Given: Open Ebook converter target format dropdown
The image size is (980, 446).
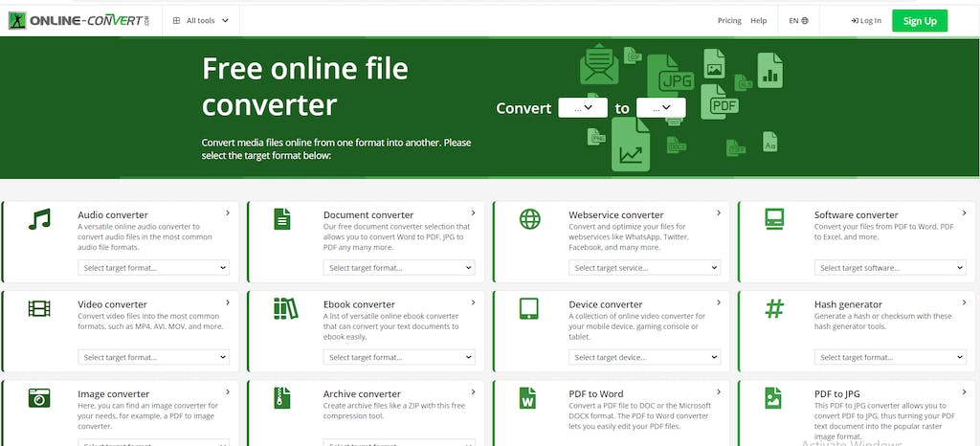Looking at the screenshot, I should pyautogui.click(x=399, y=357).
